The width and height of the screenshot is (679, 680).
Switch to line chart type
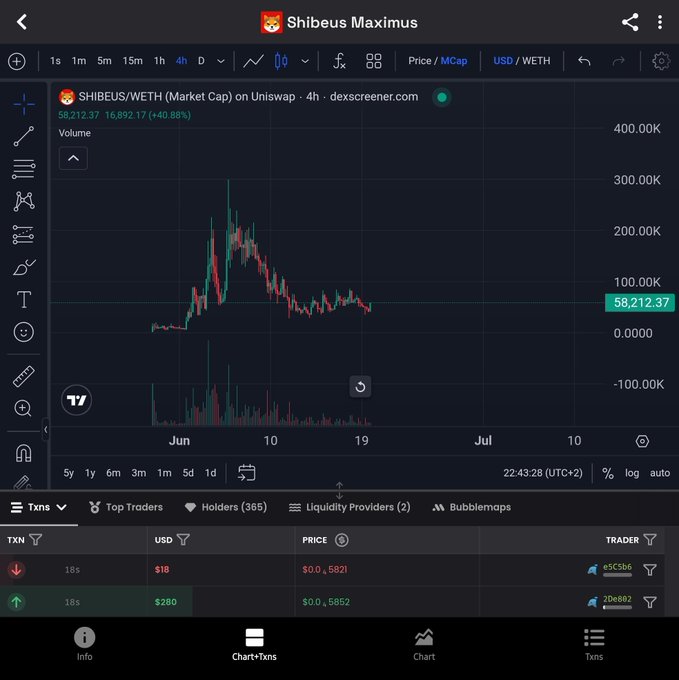coord(253,61)
